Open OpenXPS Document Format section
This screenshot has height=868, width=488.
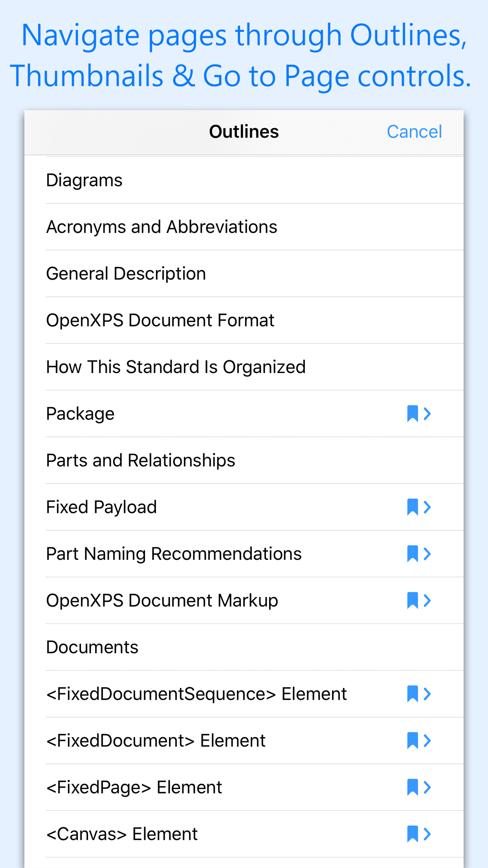160,320
